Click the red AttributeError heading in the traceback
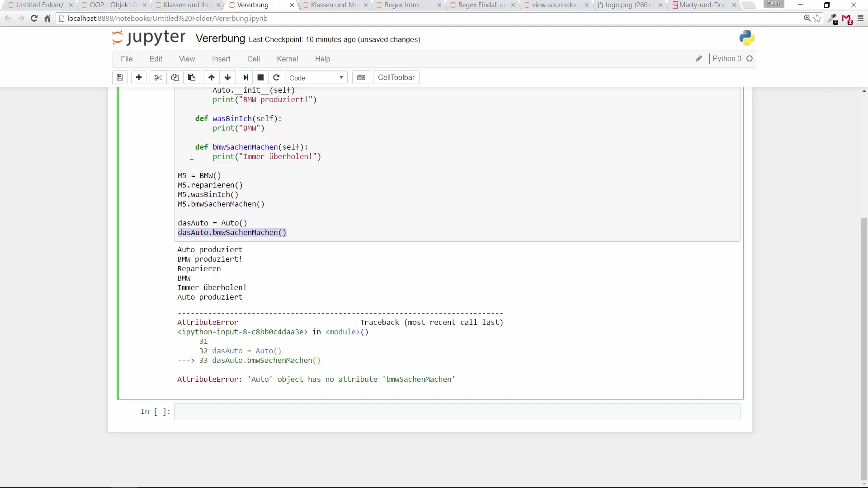Image resolution: width=868 pixels, height=488 pixels. coord(208,323)
